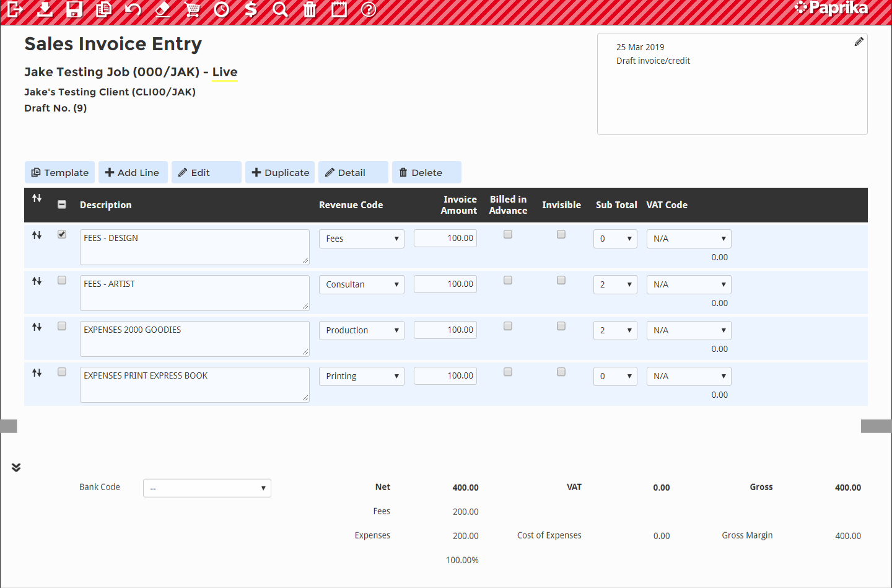892x588 pixels.
Task: Open the shopping cart icon
Action: (x=192, y=9)
